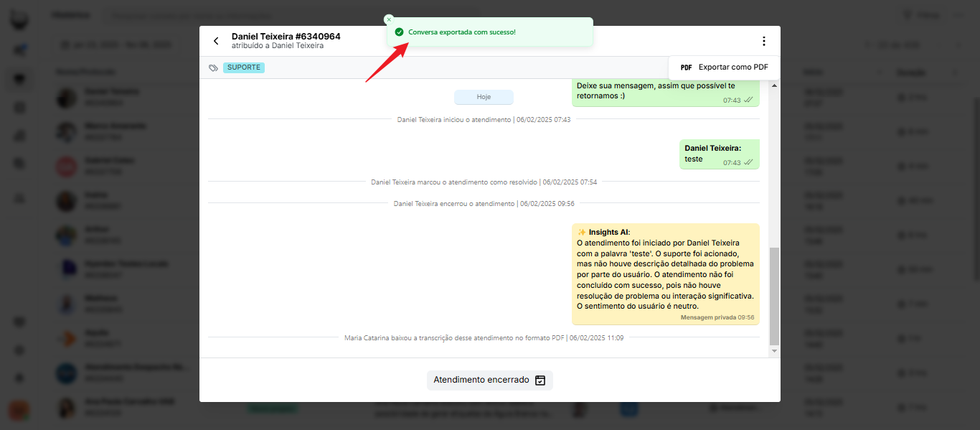Click the tag icon beside SUPORTE

tap(213, 68)
